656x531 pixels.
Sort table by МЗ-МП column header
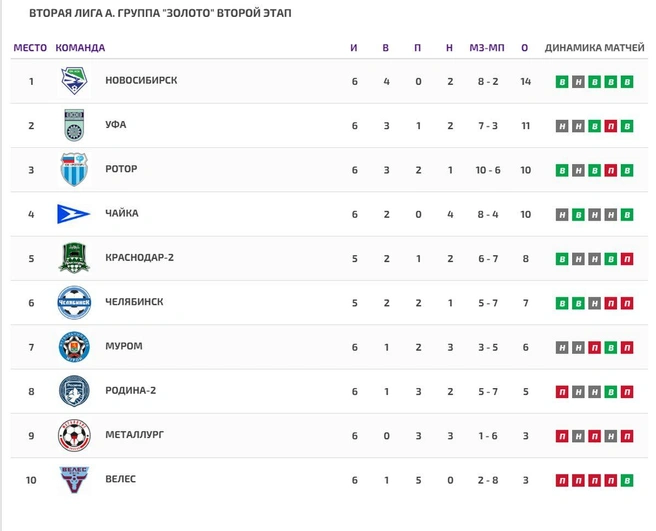487,48
